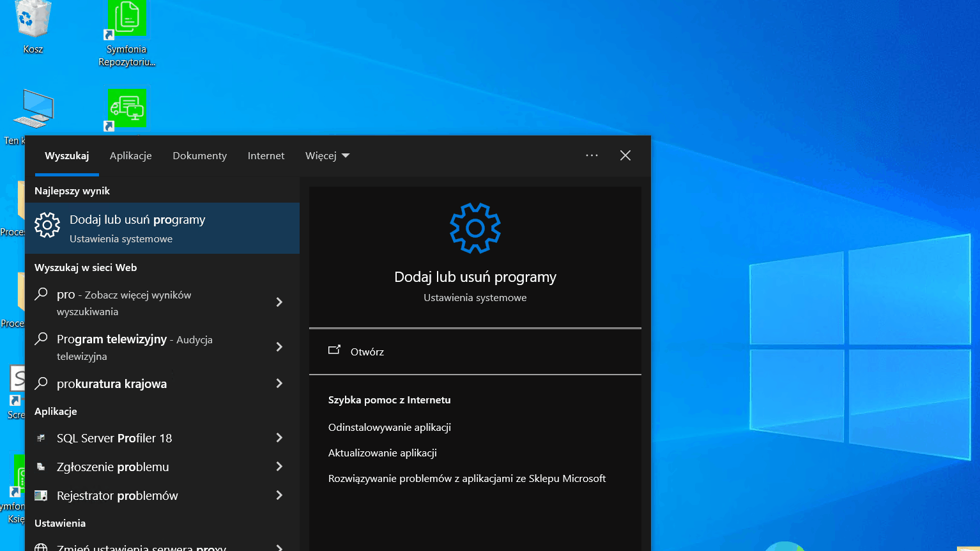Image resolution: width=980 pixels, height=551 pixels.
Task: Select pro - Zobacz więcej wyników suggestion
Action: point(162,302)
